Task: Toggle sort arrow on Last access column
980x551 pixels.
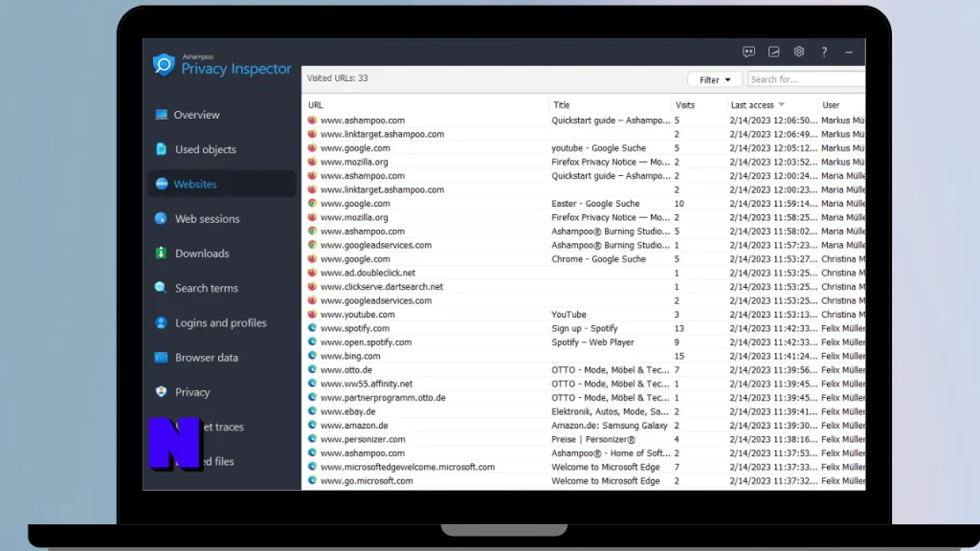Action: [x=781, y=105]
